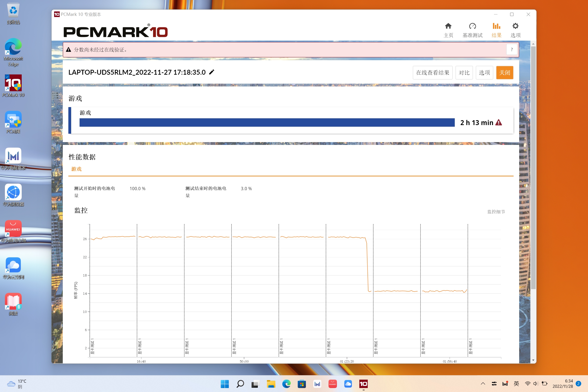This screenshot has width=588, height=392.
Task: Launch 华为电脑管家 from the desktop
Action: point(13,157)
